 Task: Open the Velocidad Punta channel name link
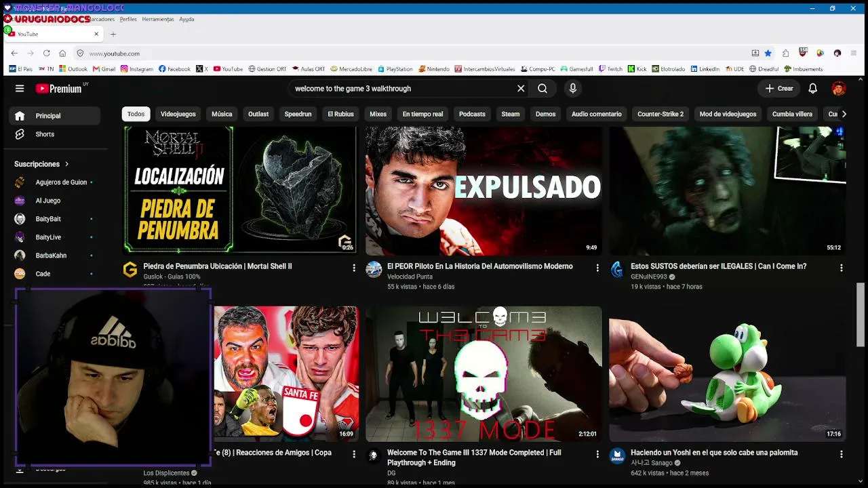(410, 277)
